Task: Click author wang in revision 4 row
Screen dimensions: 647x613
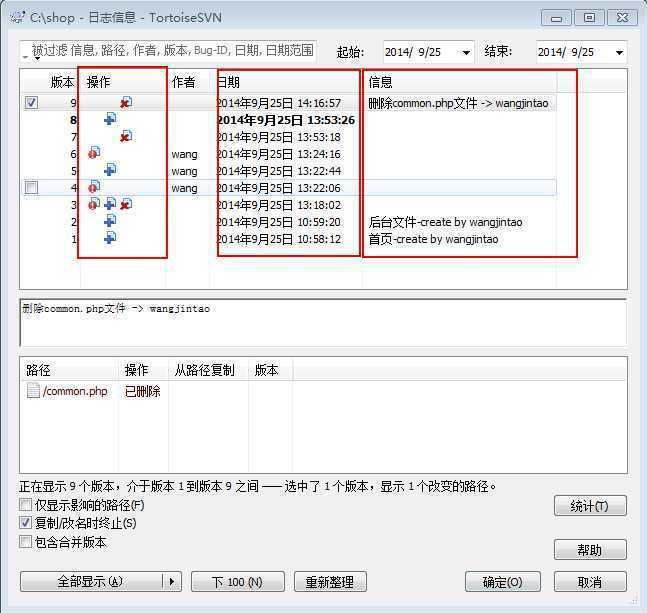Action: [184, 188]
